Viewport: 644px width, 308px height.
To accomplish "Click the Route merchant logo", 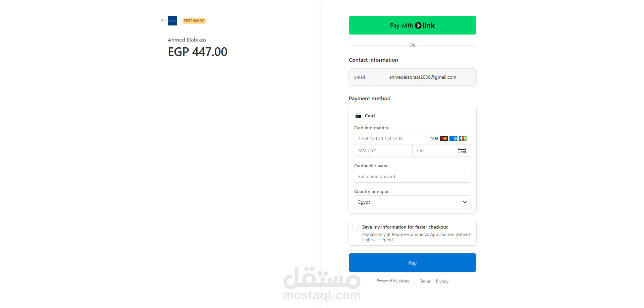I will (172, 21).
